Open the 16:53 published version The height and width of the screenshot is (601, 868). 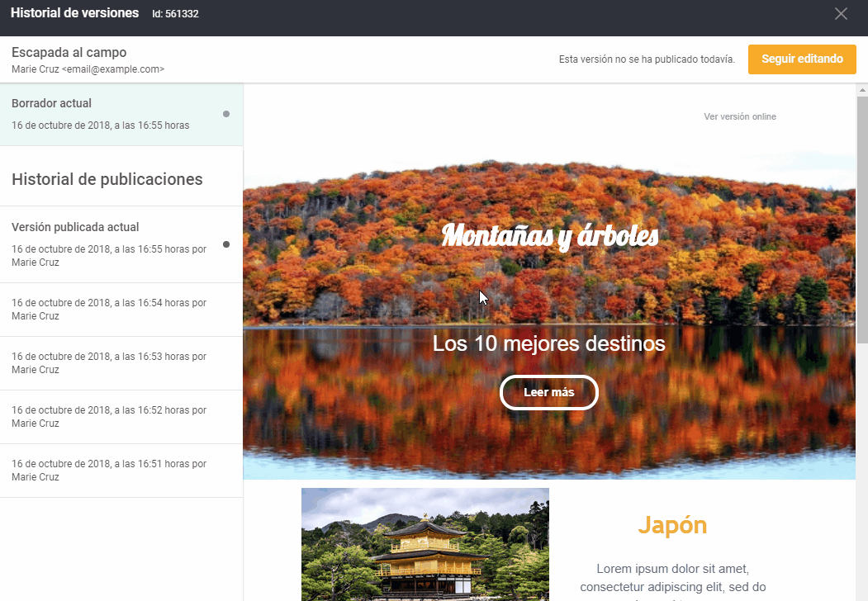click(x=109, y=363)
